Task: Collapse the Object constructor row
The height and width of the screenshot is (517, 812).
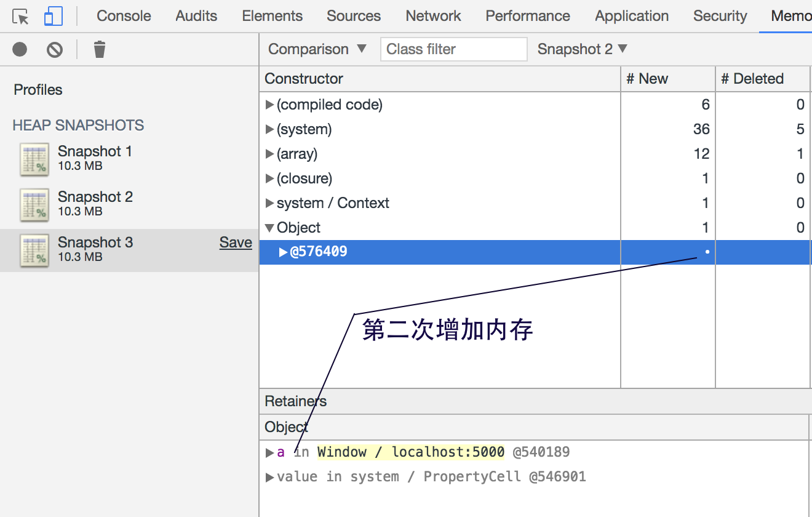Action: [269, 228]
